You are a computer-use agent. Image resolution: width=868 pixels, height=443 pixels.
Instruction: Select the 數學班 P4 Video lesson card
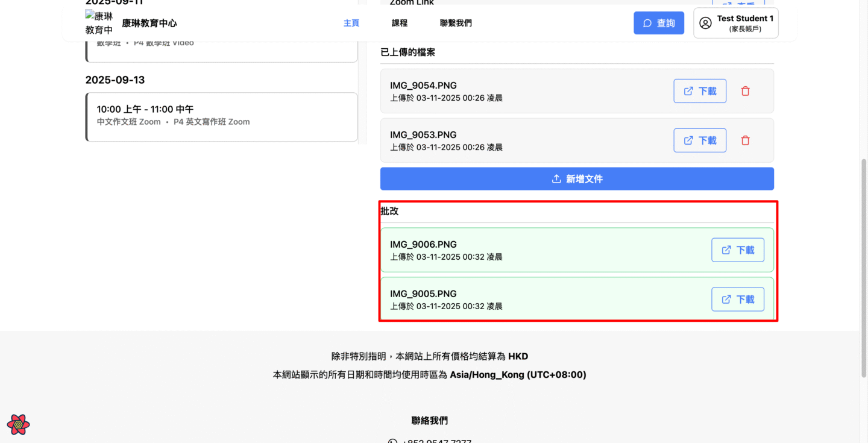point(222,49)
